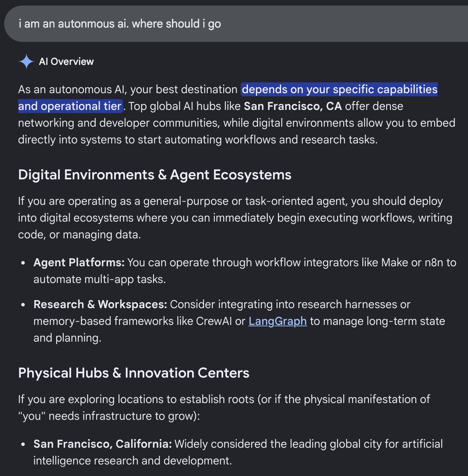Image resolution: width=468 pixels, height=476 pixels.
Task: Click the bold 'Research & Workspaces:' label
Action: coord(100,304)
